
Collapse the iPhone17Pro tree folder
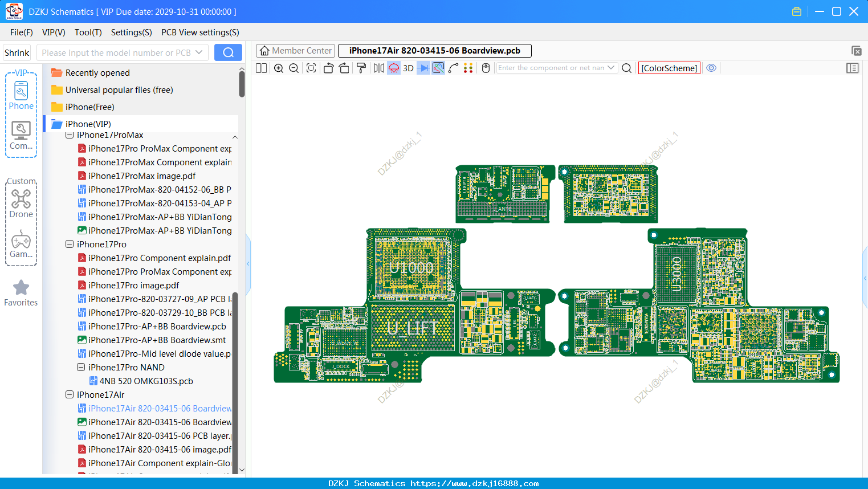coord(70,244)
